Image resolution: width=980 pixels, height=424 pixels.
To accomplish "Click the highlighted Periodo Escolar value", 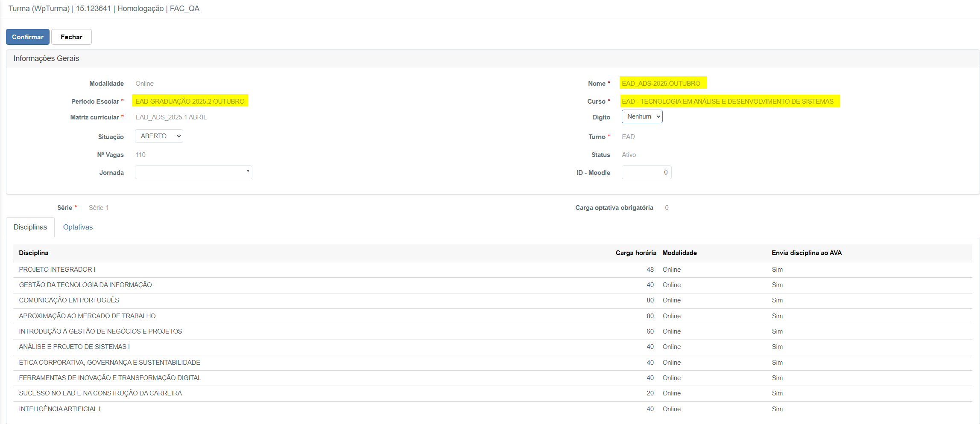I will (190, 101).
